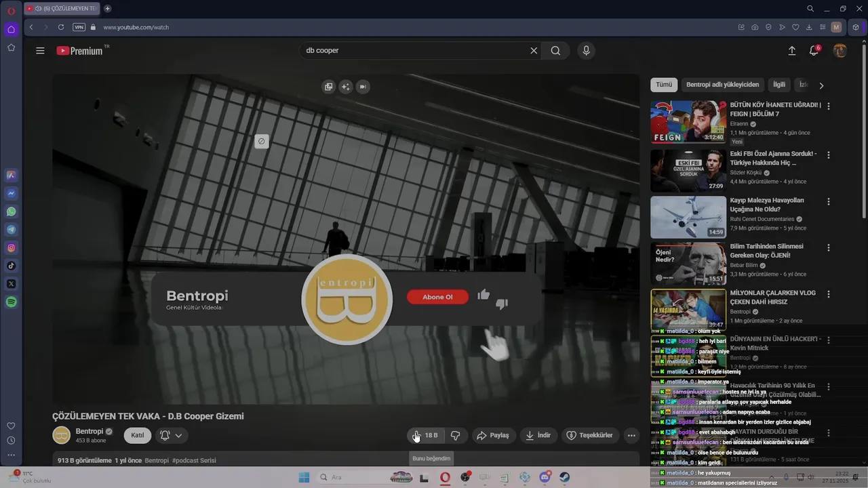Open Opera easy setup sliders icon
The height and width of the screenshot is (488, 868).
823,27
